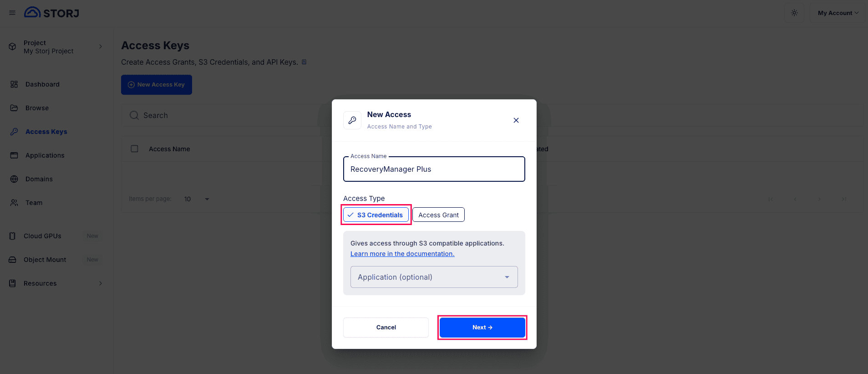Navigate to Access Keys in sidebar

coord(46,132)
